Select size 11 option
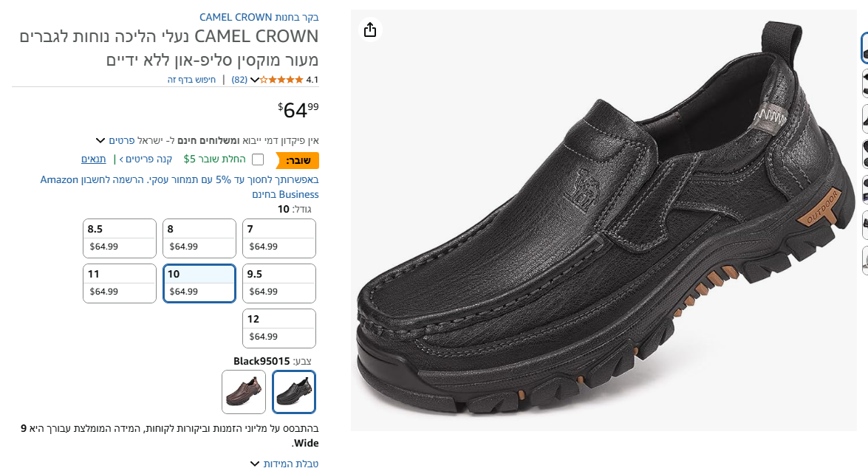 click(x=120, y=283)
